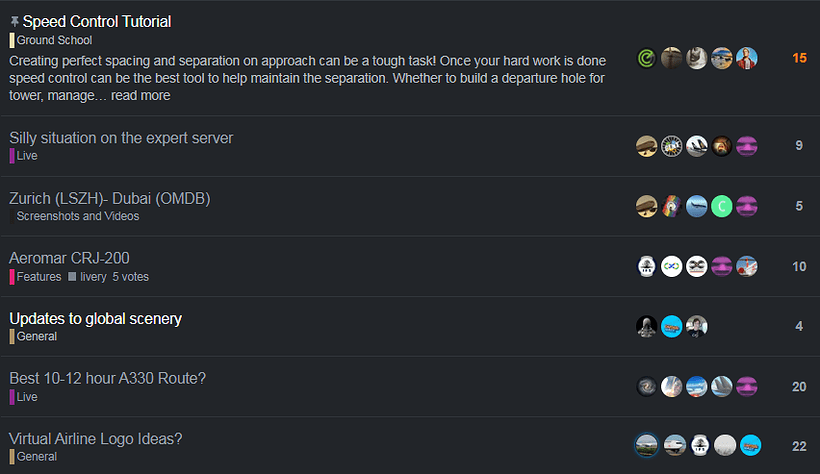Image resolution: width=820 pixels, height=474 pixels.
Task: Expand the Speed Control Tutorial excerpt with read more
Action: tap(140, 96)
